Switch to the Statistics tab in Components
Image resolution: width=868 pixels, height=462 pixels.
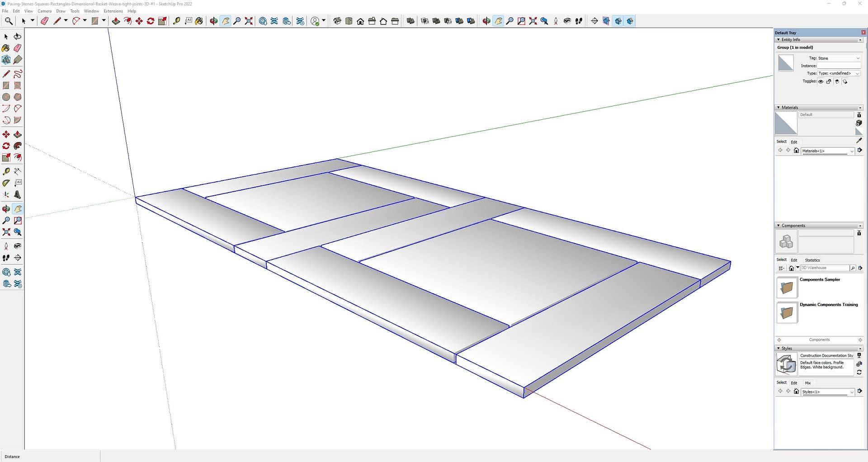coord(812,260)
